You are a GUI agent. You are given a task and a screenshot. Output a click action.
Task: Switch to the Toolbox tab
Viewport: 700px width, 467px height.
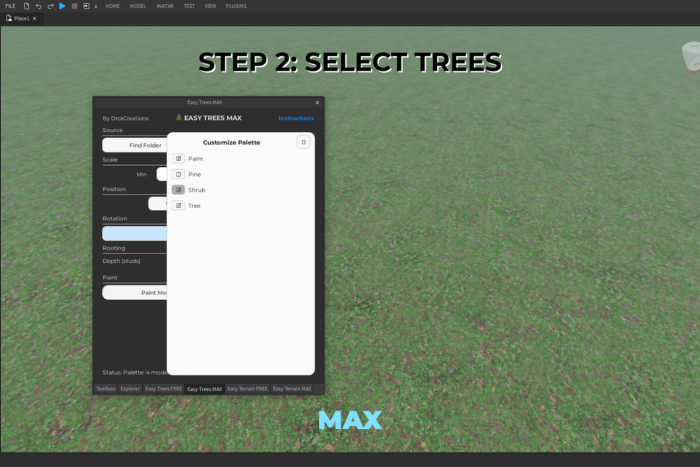[106, 389]
